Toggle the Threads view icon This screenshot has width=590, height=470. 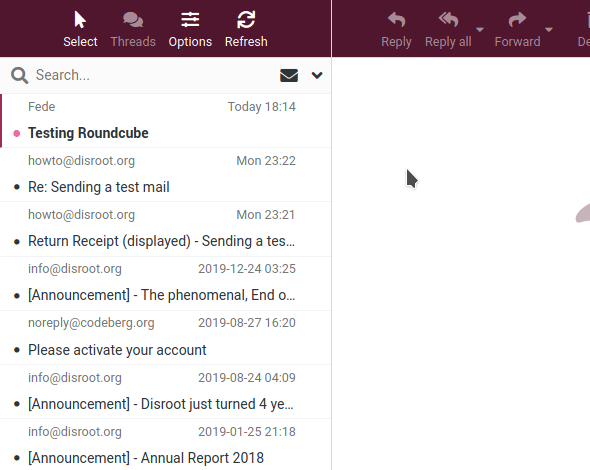tap(133, 20)
